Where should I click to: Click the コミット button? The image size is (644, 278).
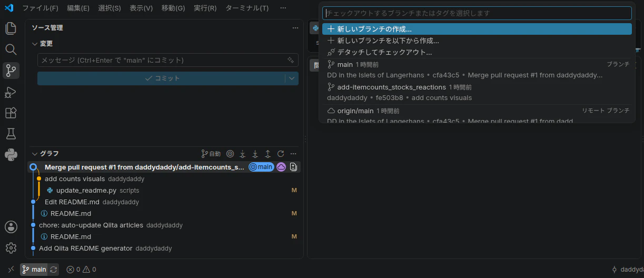point(161,78)
